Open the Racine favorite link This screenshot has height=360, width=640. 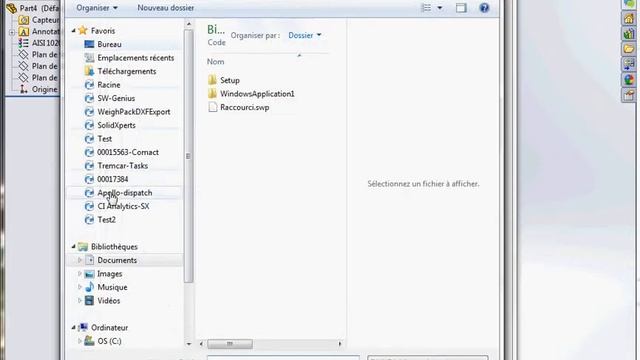(109, 84)
